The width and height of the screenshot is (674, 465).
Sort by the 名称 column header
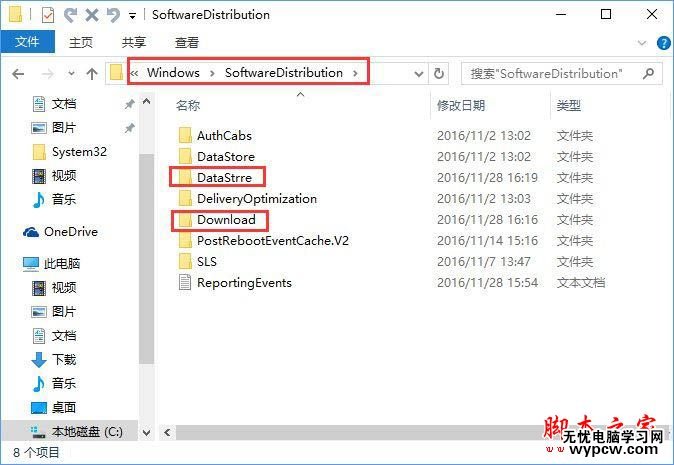pos(188,105)
